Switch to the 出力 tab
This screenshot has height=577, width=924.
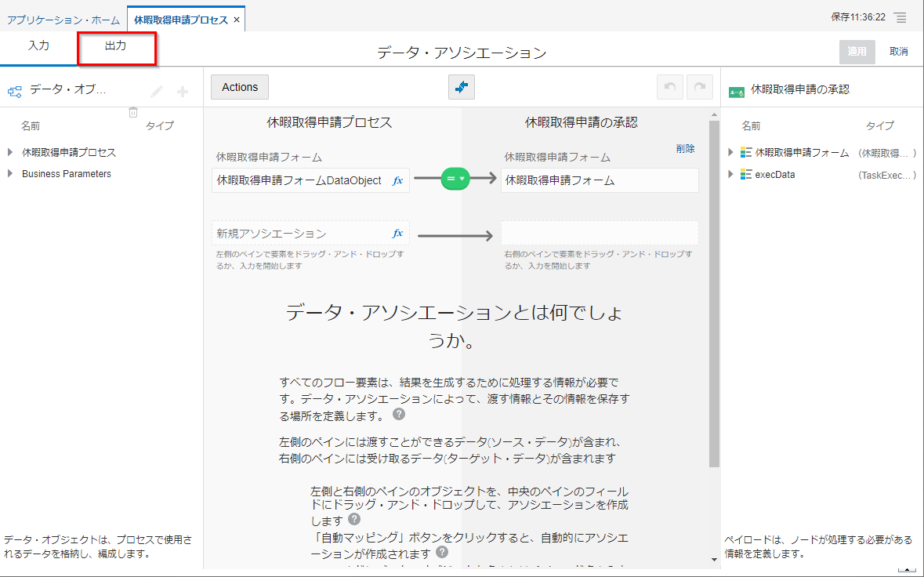116,46
